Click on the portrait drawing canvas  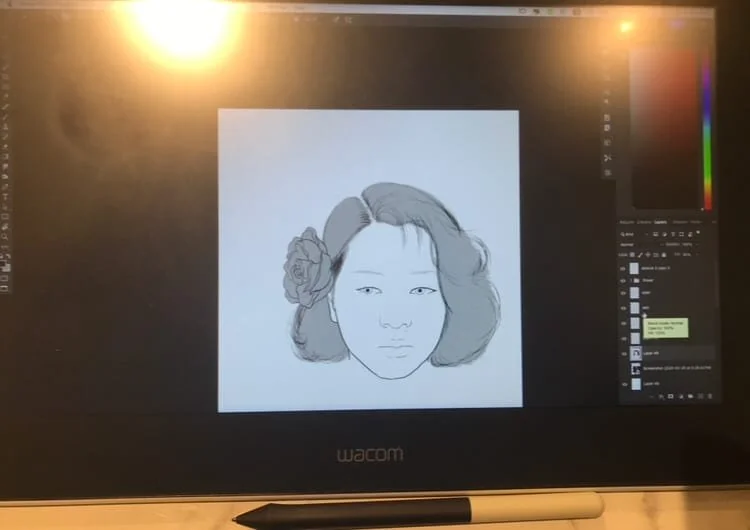(x=370, y=260)
